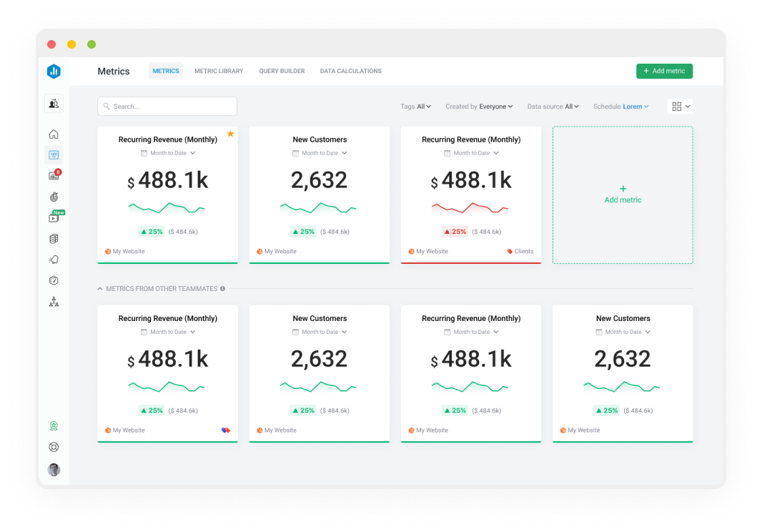Click the alerts bell icon in sidebar

(x=54, y=260)
